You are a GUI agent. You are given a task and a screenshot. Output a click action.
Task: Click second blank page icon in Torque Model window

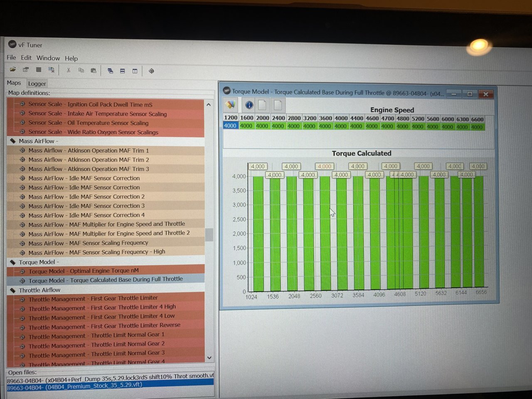click(278, 105)
